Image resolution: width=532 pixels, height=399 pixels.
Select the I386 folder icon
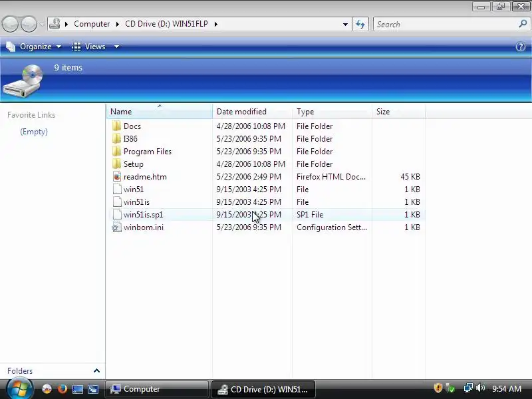(x=117, y=138)
